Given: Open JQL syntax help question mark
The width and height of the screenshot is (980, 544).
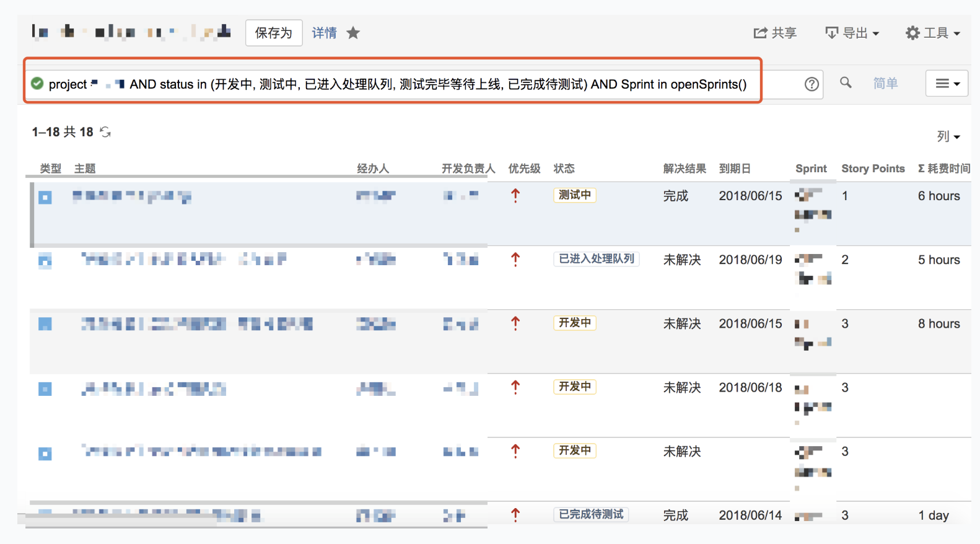Looking at the screenshot, I should [812, 84].
